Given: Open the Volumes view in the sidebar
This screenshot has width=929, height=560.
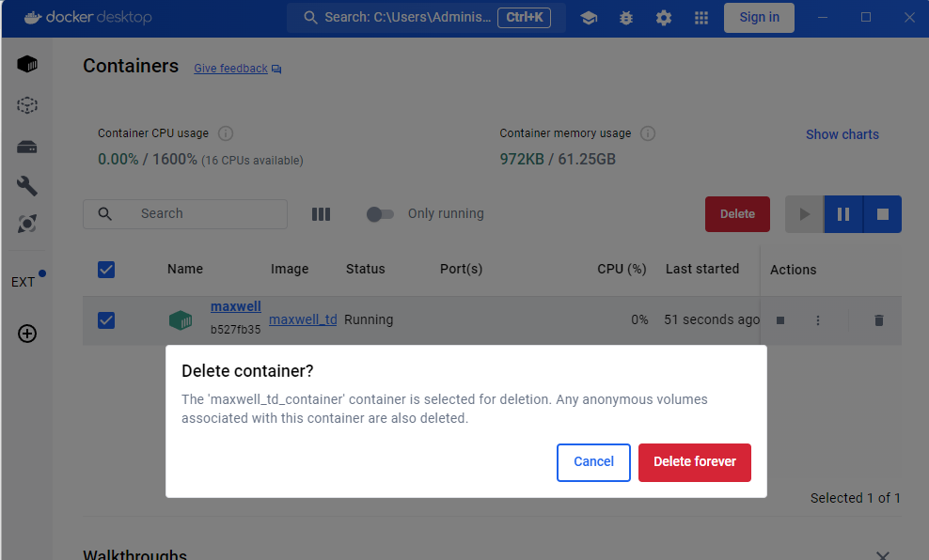Looking at the screenshot, I should (x=27, y=147).
